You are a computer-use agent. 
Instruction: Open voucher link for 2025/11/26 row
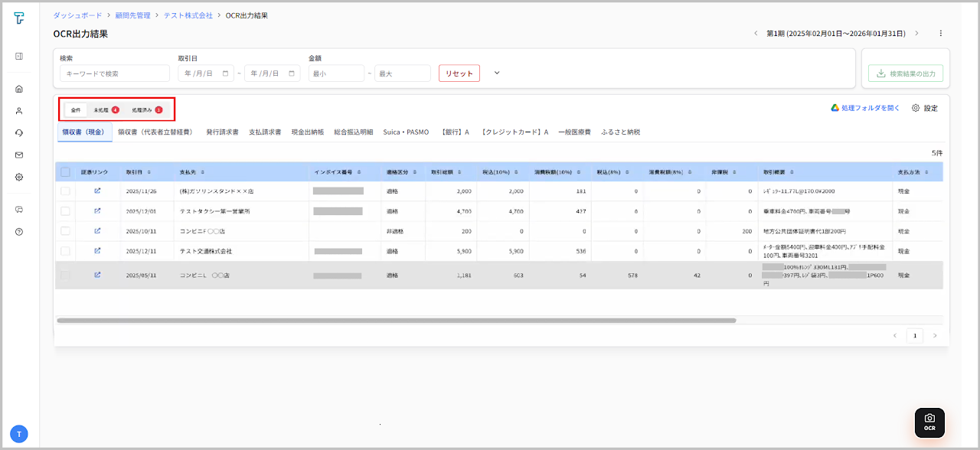97,191
